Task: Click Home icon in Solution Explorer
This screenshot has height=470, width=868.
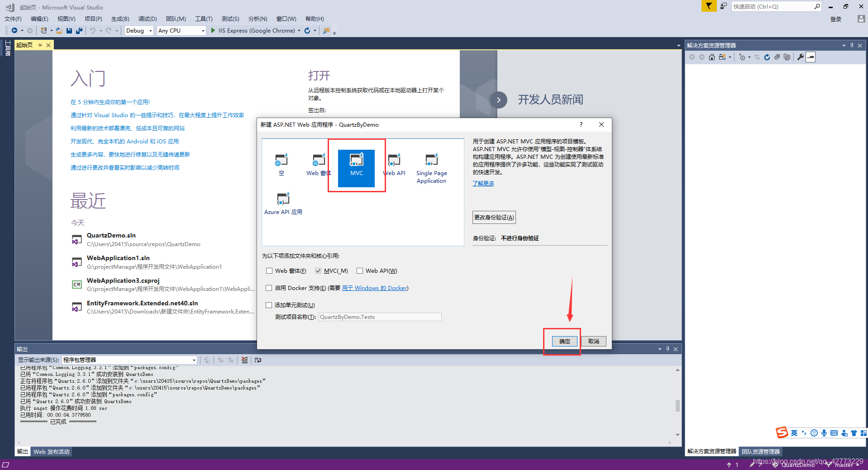Action: click(712, 57)
